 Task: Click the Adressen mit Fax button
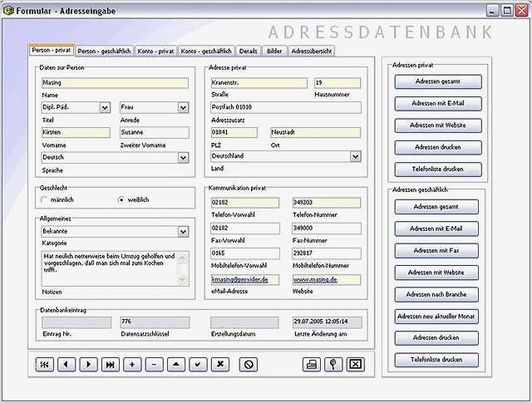click(436, 251)
